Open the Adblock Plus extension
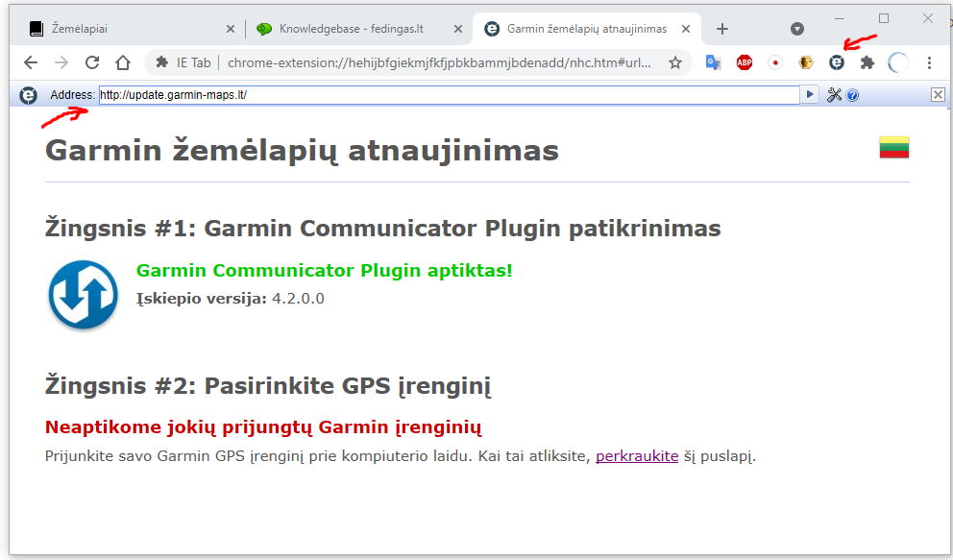The image size is (953, 560). 744,62
